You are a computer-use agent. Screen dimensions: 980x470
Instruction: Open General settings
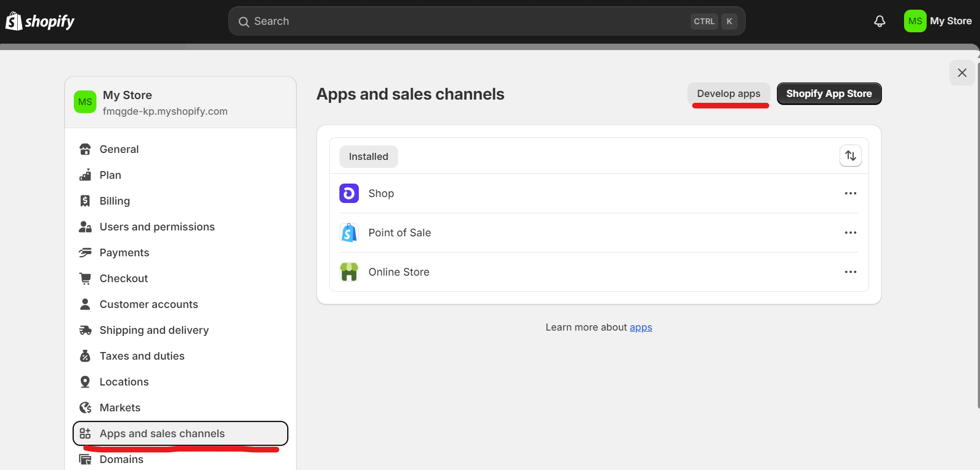tap(180, 149)
